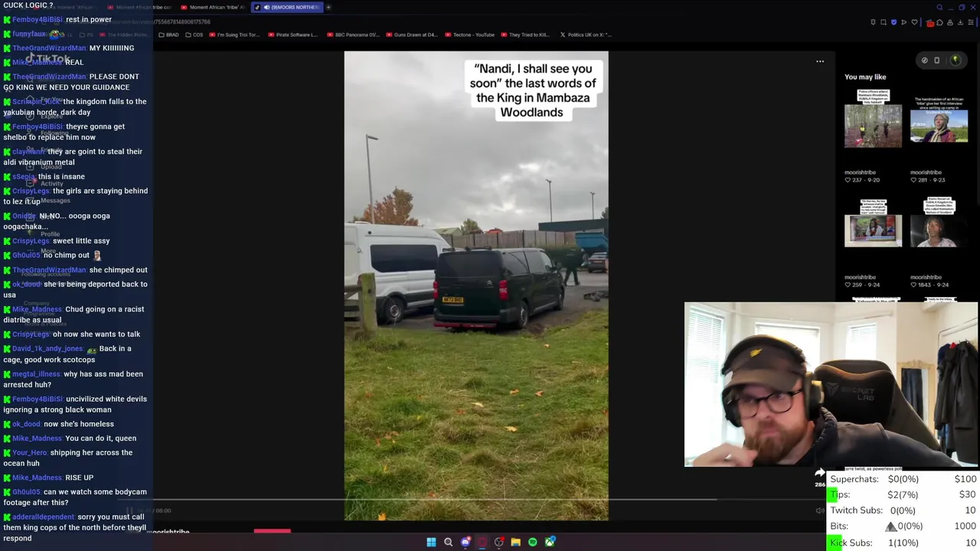980x551 pixels.
Task: Open taskbar Search magnifier
Action: tap(448, 543)
